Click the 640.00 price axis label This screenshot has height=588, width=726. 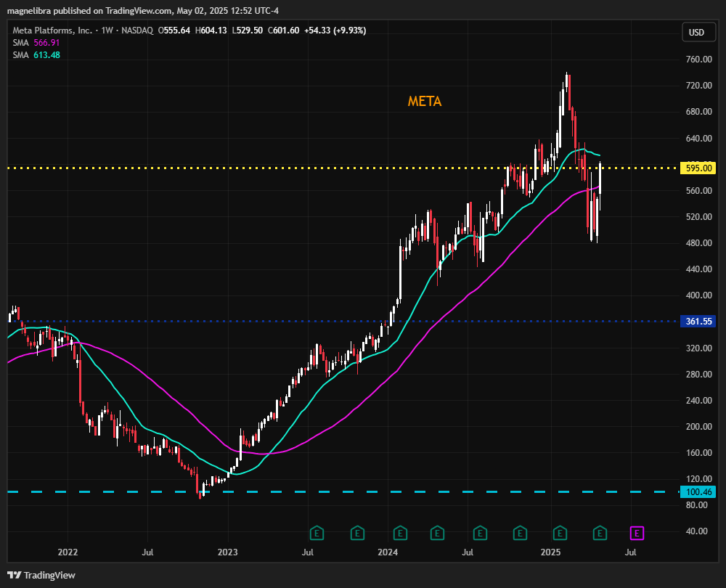698,139
